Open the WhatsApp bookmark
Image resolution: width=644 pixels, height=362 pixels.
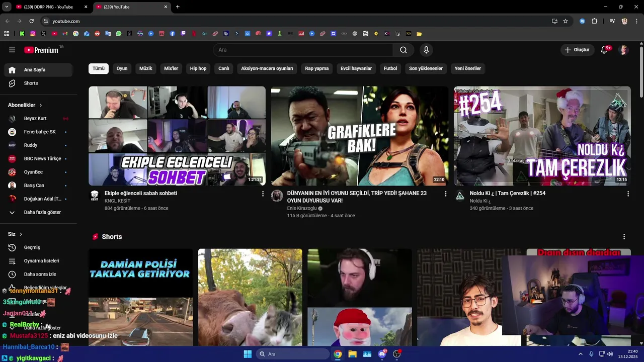point(119,34)
